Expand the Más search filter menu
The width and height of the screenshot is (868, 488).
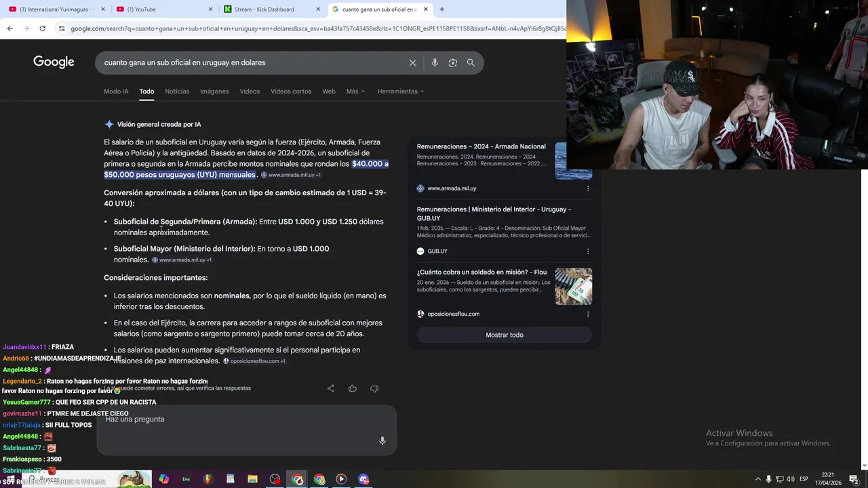tap(355, 91)
